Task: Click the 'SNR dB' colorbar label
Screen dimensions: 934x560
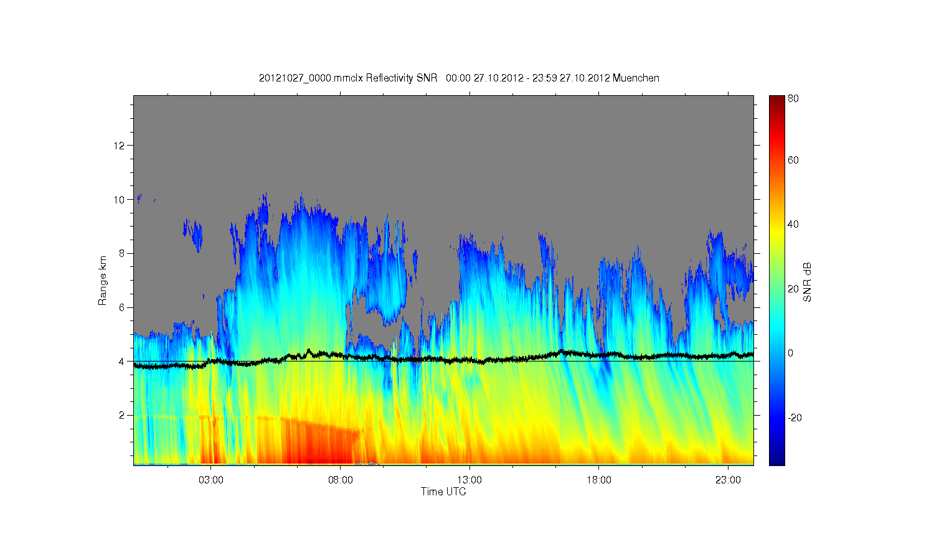Action: [807, 282]
